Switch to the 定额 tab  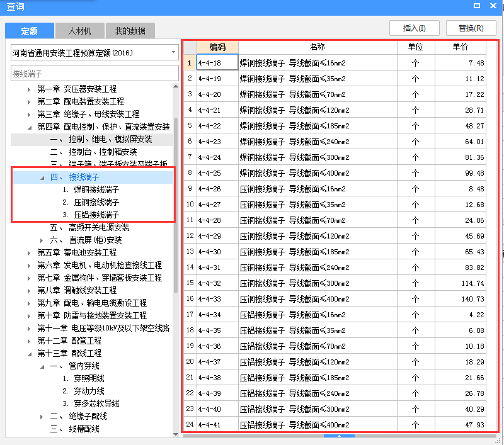pyautogui.click(x=30, y=31)
